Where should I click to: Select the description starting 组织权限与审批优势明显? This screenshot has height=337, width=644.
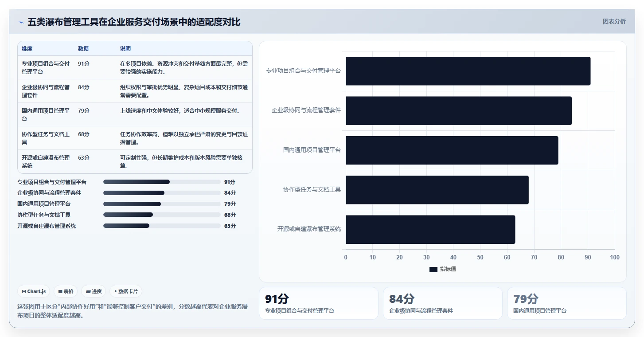coord(184,91)
